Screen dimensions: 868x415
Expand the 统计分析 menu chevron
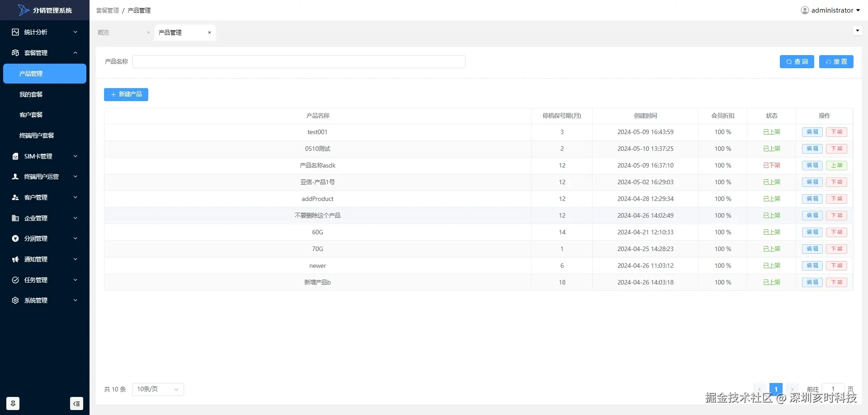75,32
